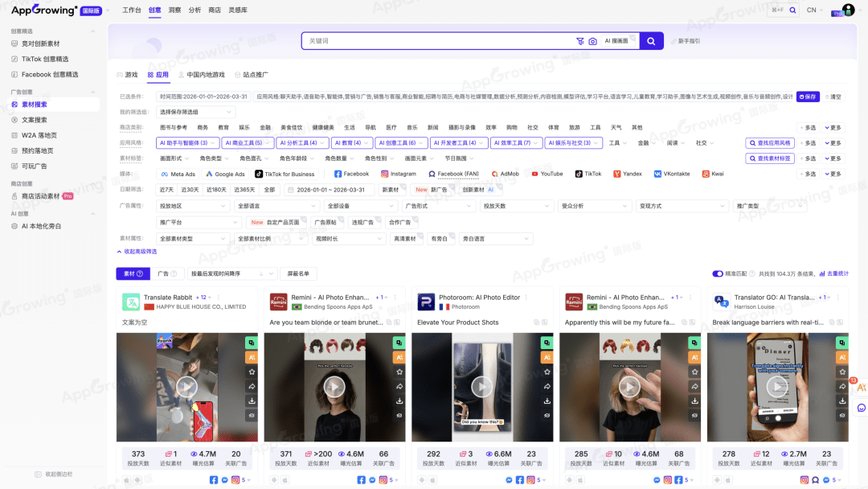The height and width of the screenshot is (489, 868).
Task: Open 去重统计 chart link
Action: point(833,273)
